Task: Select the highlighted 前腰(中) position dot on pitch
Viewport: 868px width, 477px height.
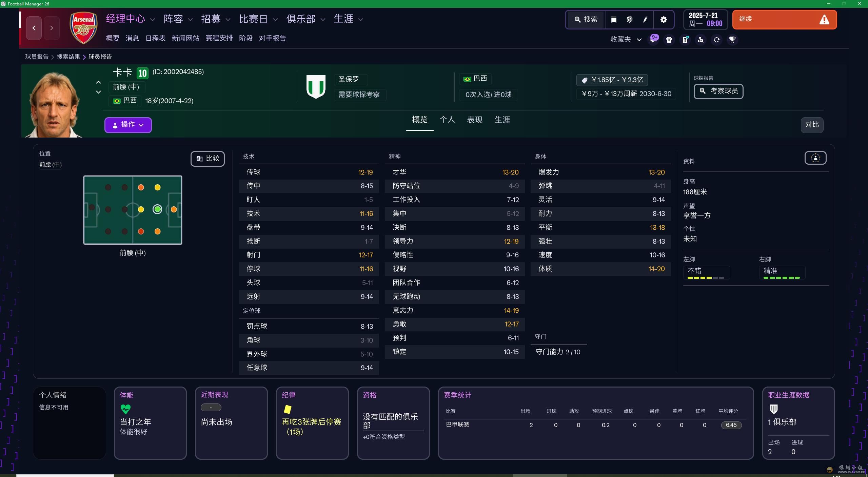Action: (157, 209)
